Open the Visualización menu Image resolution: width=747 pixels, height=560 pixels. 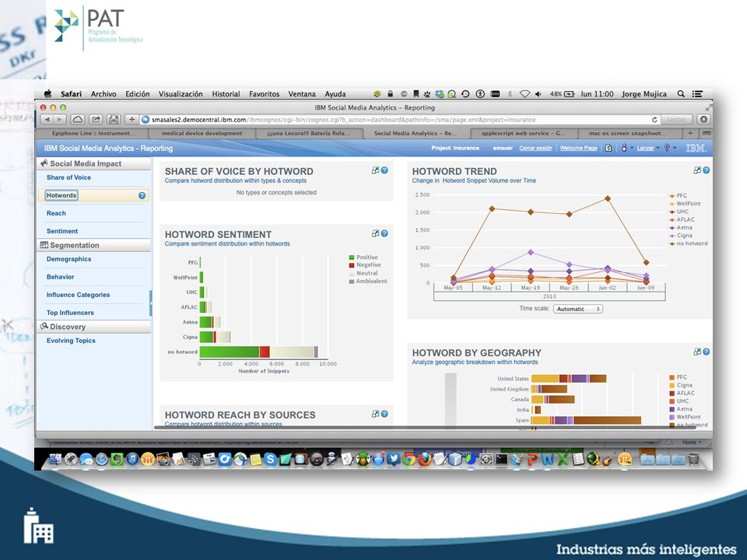(x=181, y=94)
